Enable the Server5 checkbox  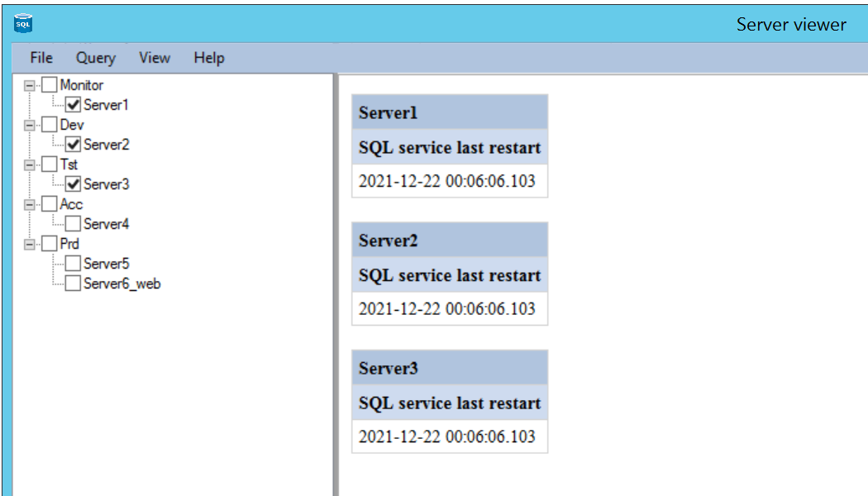point(73,264)
